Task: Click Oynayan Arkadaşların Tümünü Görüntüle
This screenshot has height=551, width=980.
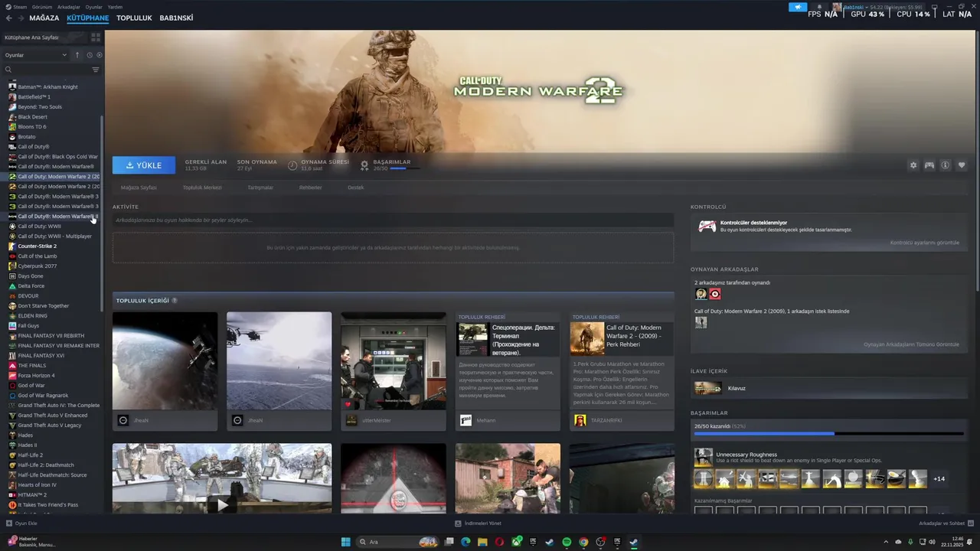Action: [911, 344]
